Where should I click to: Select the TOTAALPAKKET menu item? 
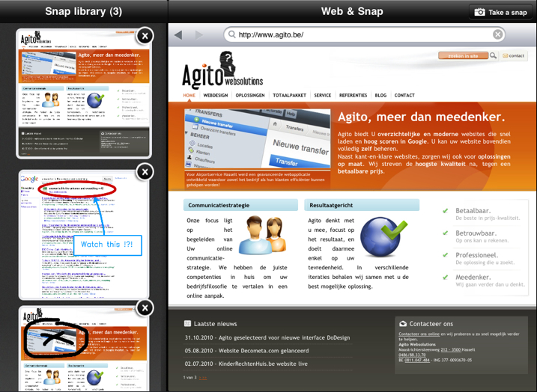tap(289, 96)
